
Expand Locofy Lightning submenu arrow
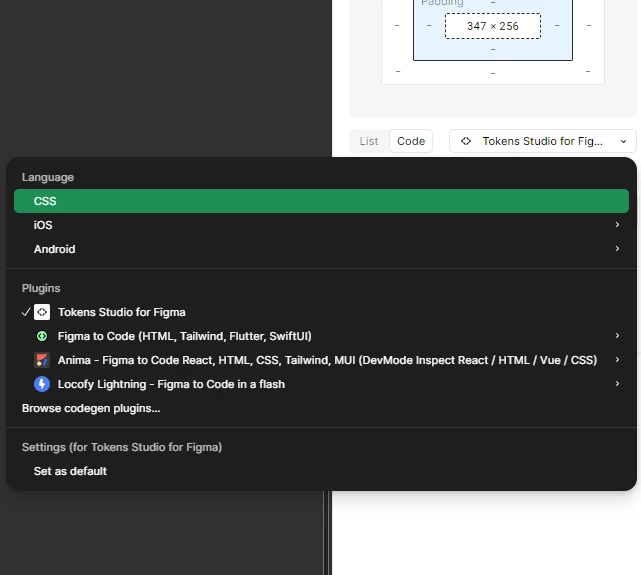[x=617, y=383]
